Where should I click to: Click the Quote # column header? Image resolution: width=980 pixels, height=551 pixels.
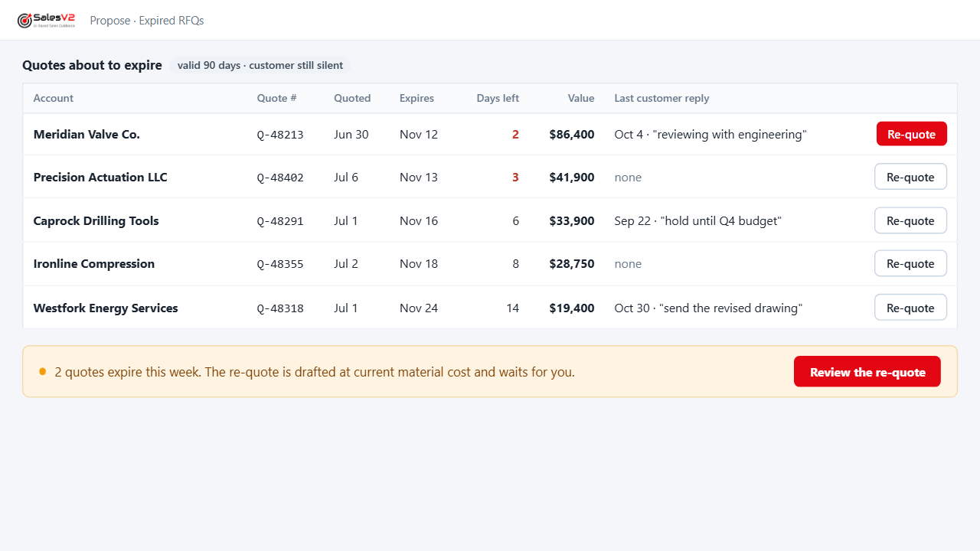pos(276,98)
